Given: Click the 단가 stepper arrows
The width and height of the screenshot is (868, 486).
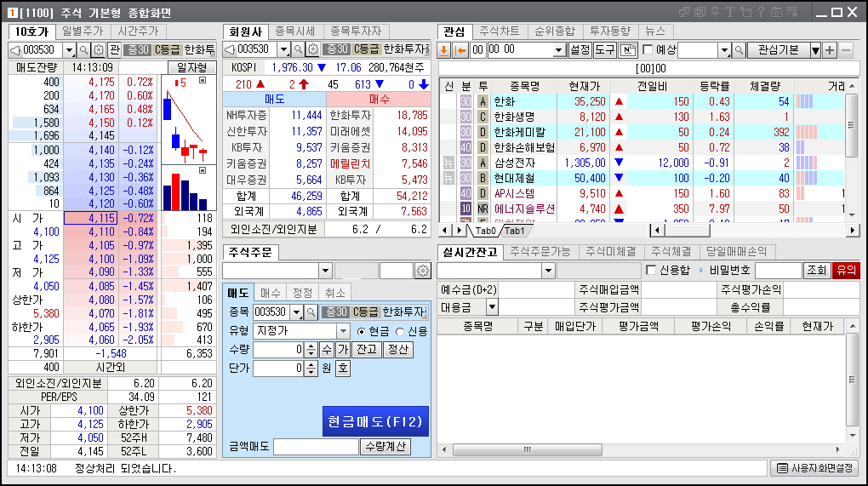Looking at the screenshot, I should (311, 368).
